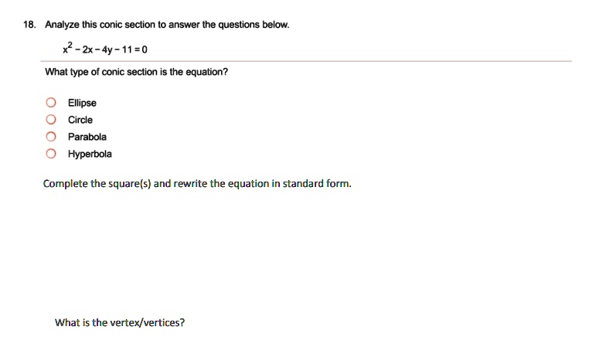603x364 pixels.
Task: Click "What is the vertex/vertices?" prompt
Action: click(x=120, y=322)
